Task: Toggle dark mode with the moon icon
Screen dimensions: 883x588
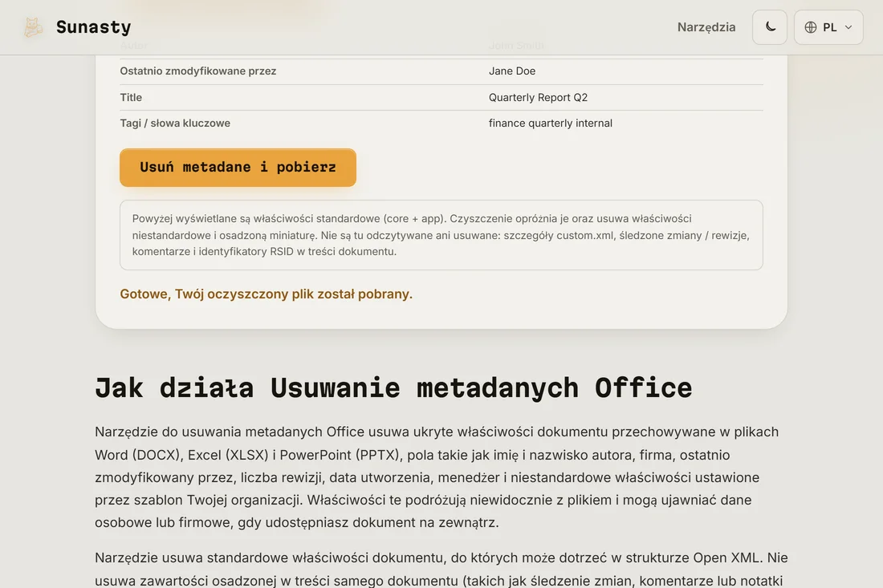Action: click(770, 27)
